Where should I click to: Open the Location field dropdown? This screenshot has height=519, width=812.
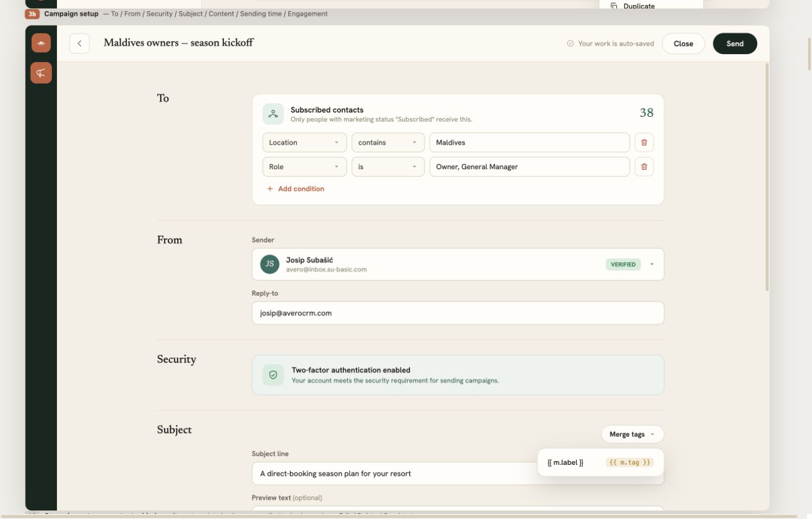pos(305,142)
